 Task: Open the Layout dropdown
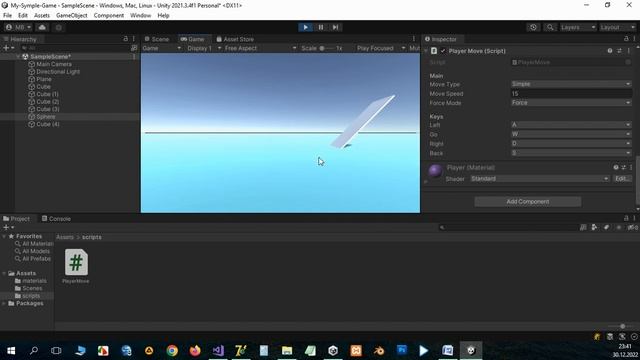click(617, 27)
